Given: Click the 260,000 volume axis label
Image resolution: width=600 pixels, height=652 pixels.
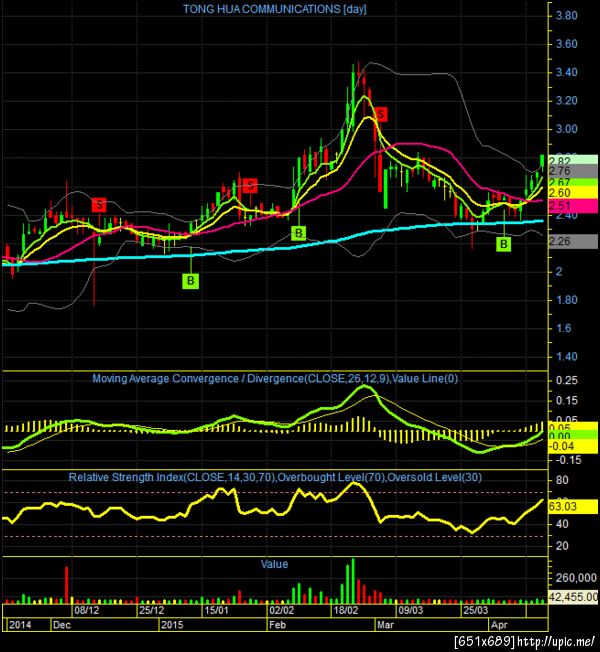Looking at the screenshot, I should click(576, 578).
